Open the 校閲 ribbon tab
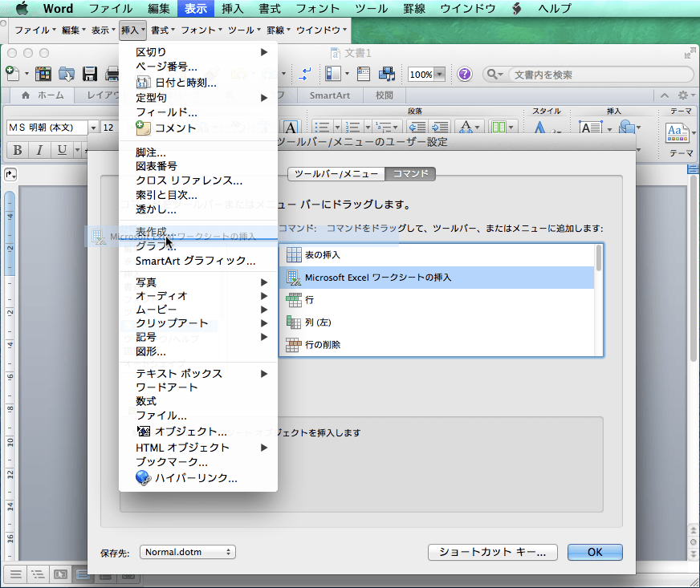 [x=384, y=95]
